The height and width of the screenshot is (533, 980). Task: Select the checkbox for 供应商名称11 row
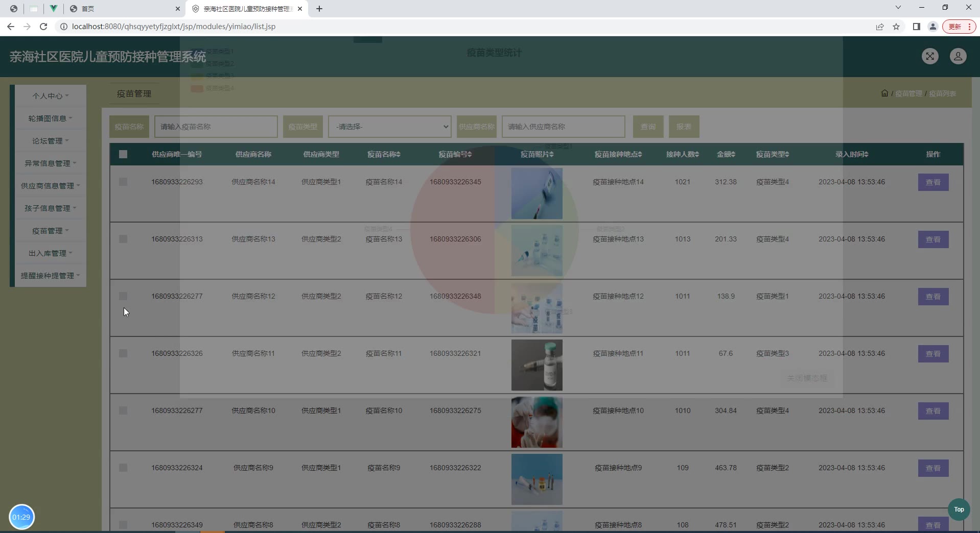[x=123, y=353]
